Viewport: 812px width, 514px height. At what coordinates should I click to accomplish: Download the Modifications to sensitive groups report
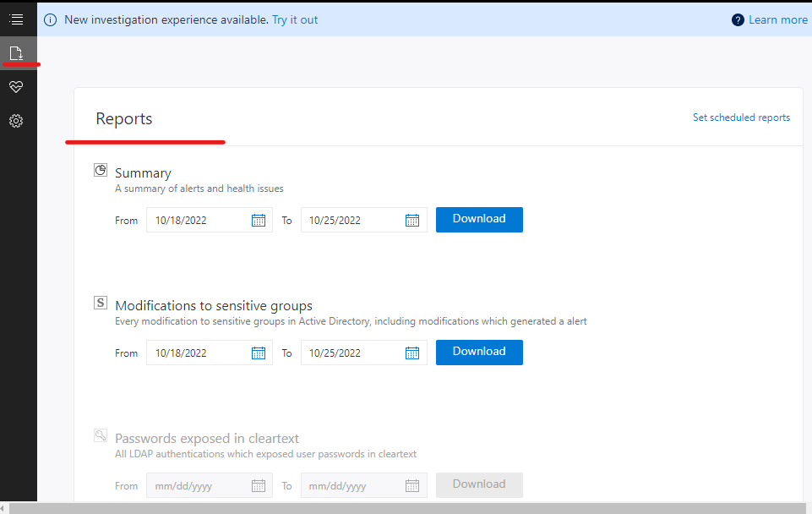pyautogui.click(x=479, y=353)
